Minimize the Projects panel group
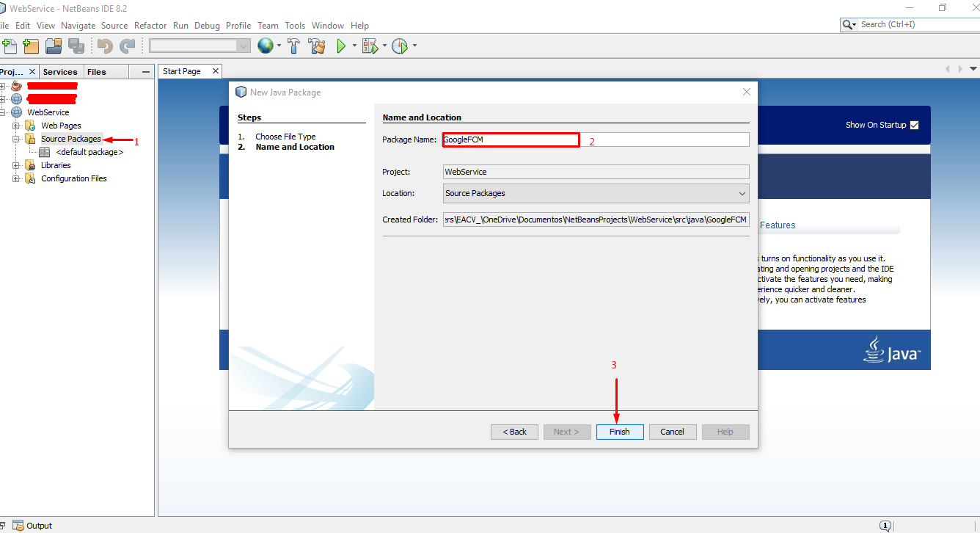980x533 pixels. [x=146, y=72]
